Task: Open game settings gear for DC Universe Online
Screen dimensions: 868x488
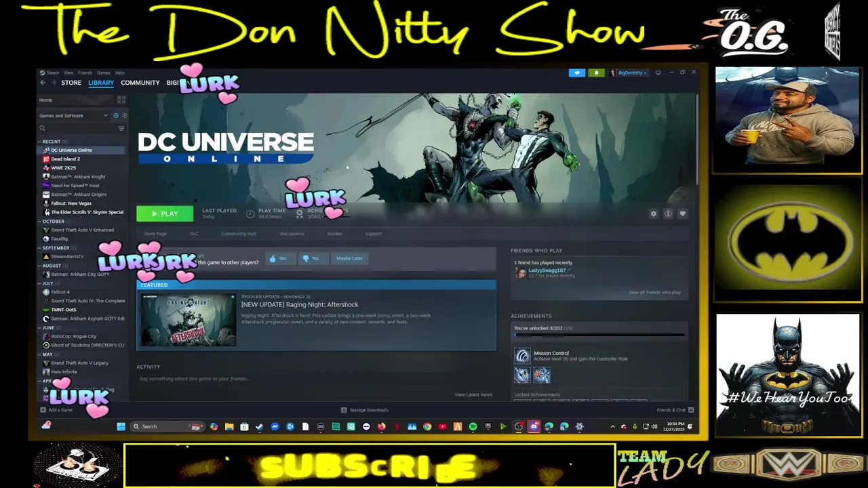Action: point(654,213)
